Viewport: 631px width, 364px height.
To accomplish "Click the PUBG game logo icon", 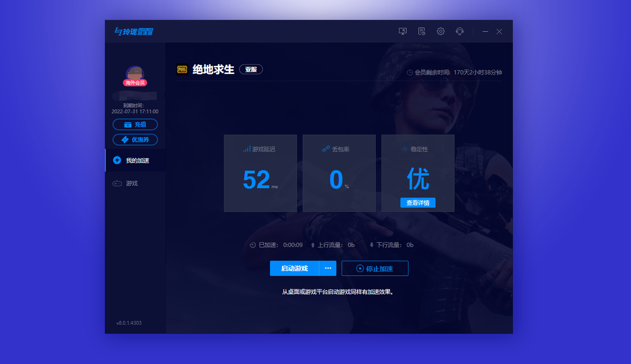I will (182, 70).
